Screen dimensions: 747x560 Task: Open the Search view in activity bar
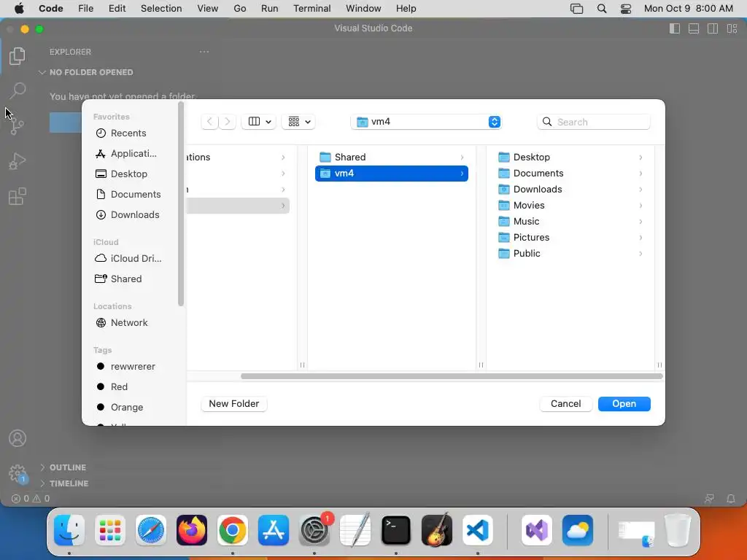(18, 90)
